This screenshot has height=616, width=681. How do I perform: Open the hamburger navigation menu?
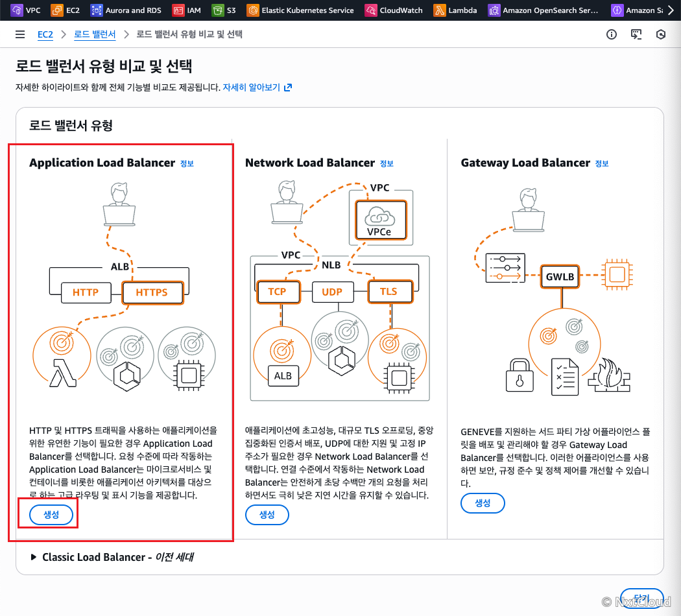click(x=20, y=34)
